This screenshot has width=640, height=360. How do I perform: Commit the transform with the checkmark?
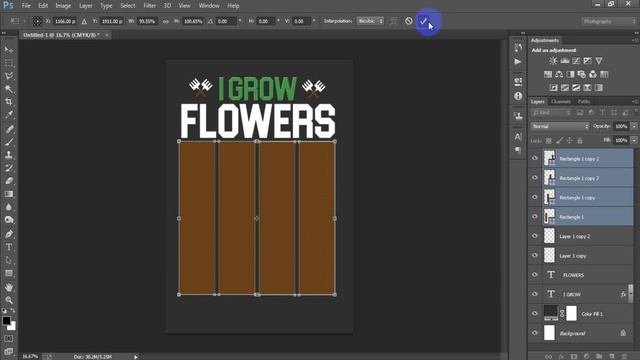click(x=424, y=21)
